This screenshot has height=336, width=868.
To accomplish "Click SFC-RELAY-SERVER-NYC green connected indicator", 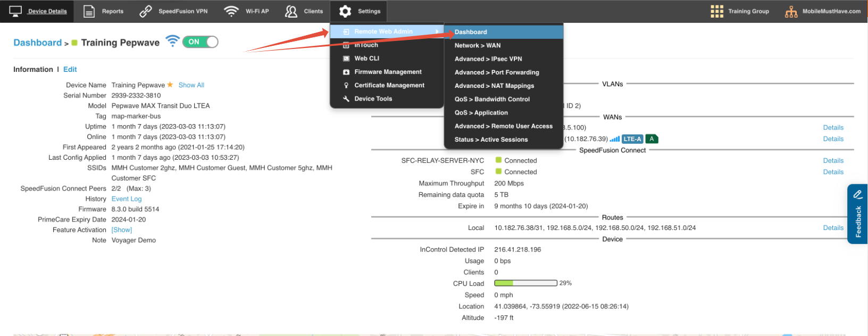I will pos(498,160).
